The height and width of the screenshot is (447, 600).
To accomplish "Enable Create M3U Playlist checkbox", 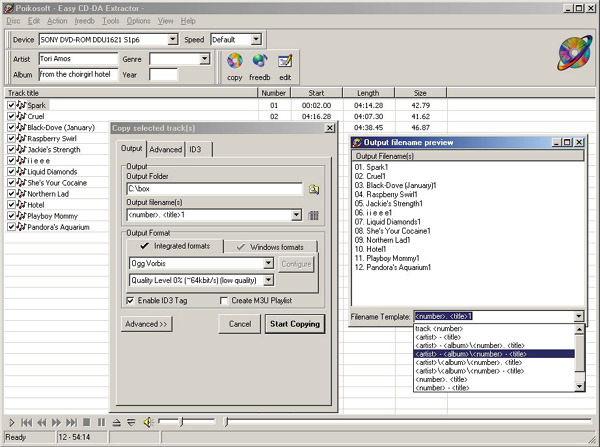I will point(224,300).
